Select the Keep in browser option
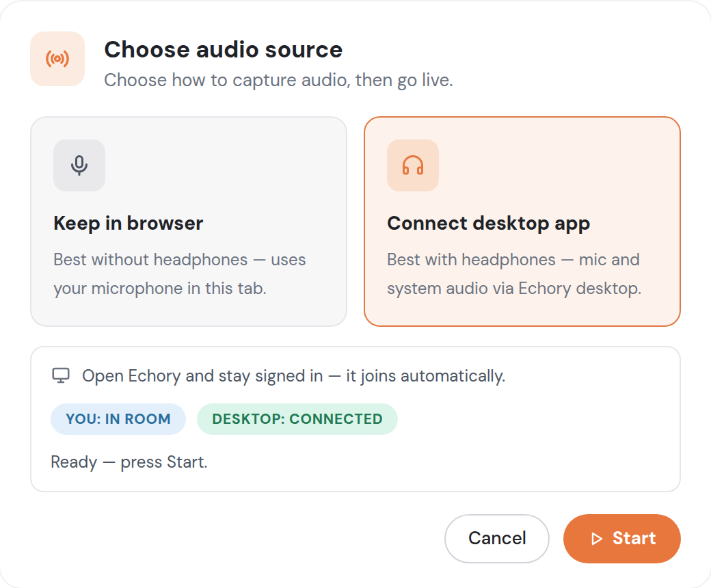Image resolution: width=711 pixels, height=588 pixels. (x=189, y=222)
